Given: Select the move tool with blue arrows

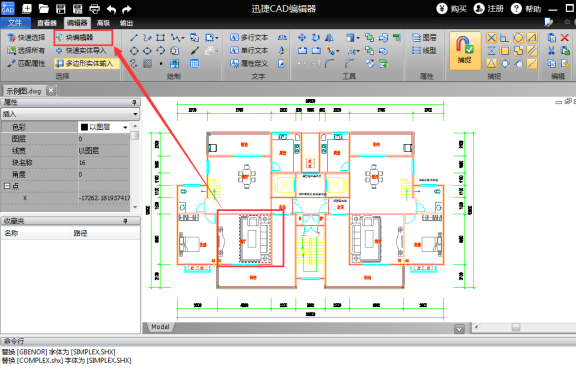Looking at the screenshot, I should (x=302, y=37).
